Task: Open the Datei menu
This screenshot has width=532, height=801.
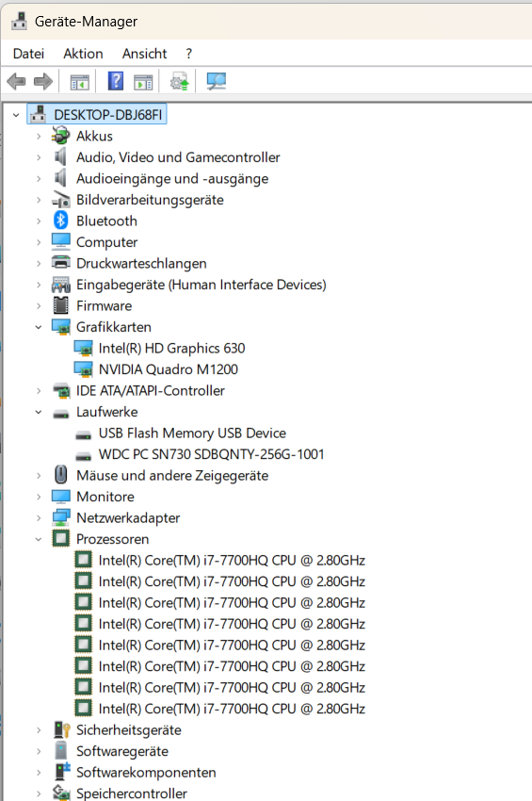Action: pyautogui.click(x=28, y=54)
